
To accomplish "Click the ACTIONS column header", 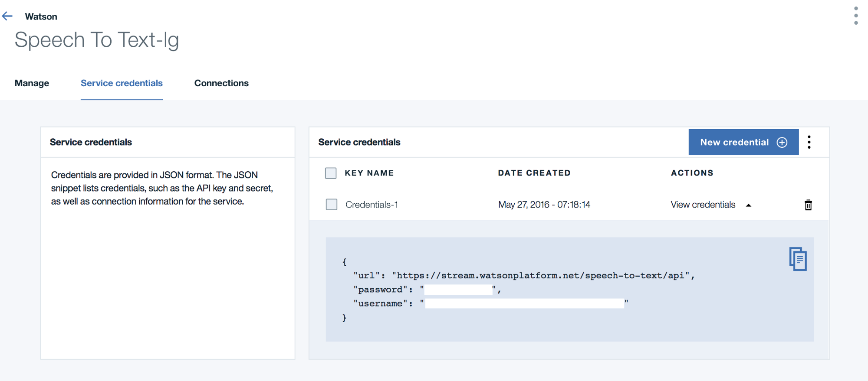I will pyautogui.click(x=692, y=173).
